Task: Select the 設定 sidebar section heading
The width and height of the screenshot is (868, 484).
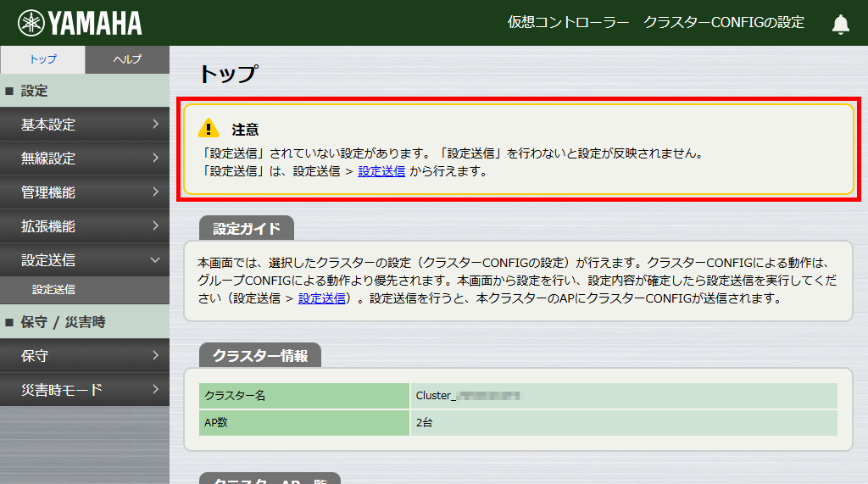Action: pyautogui.click(x=85, y=90)
